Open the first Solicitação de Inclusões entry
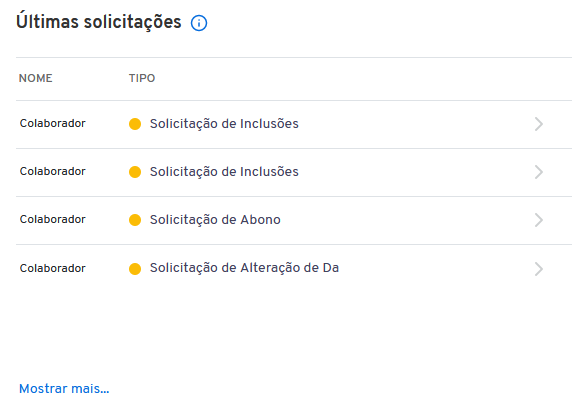This screenshot has width=586, height=407. pyautogui.click(x=224, y=124)
